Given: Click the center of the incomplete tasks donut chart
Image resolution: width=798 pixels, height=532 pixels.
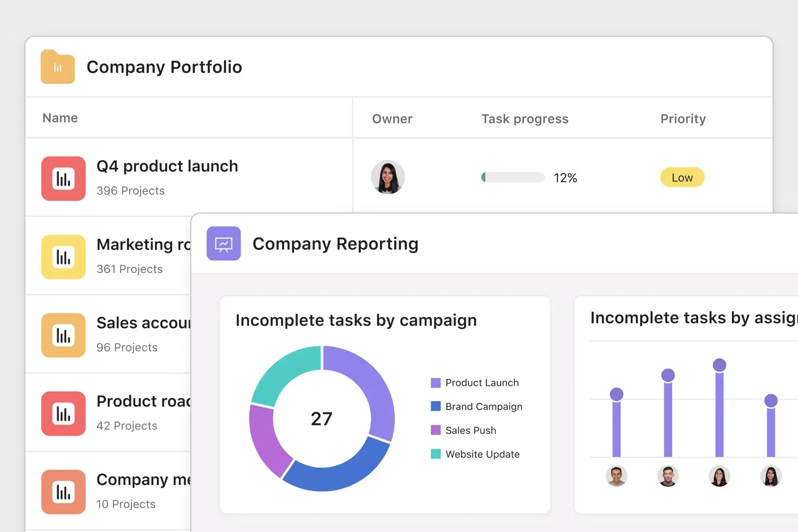Looking at the screenshot, I should click(x=322, y=418).
